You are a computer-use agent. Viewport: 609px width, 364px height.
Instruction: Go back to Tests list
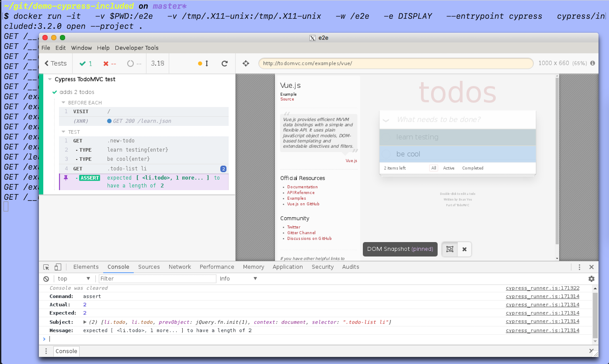55,63
